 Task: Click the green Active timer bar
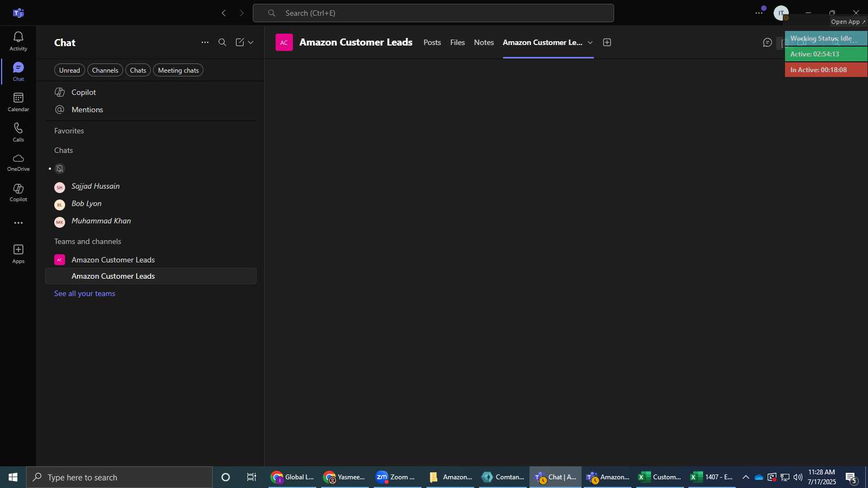pos(826,54)
